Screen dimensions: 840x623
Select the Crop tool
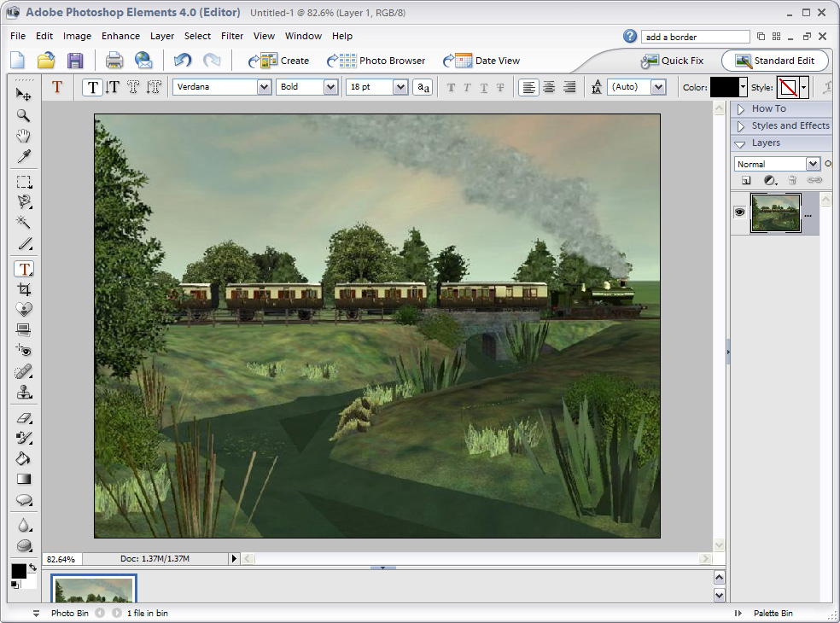[x=24, y=290]
